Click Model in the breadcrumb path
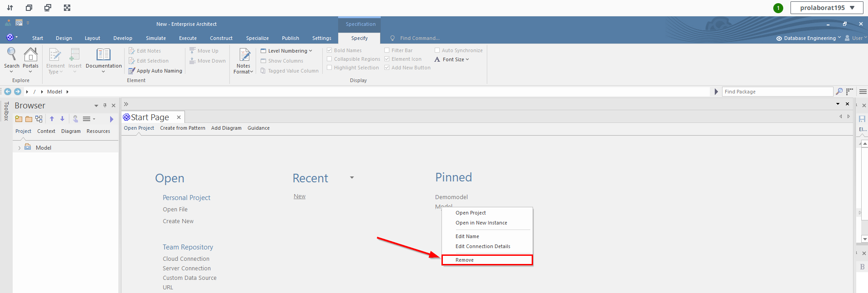This screenshot has width=868, height=293. (54, 92)
